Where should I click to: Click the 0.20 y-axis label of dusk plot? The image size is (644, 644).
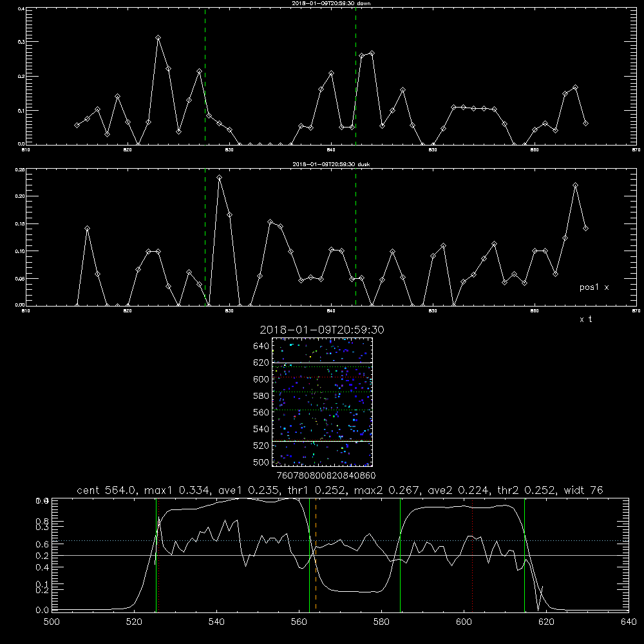(x=20, y=196)
